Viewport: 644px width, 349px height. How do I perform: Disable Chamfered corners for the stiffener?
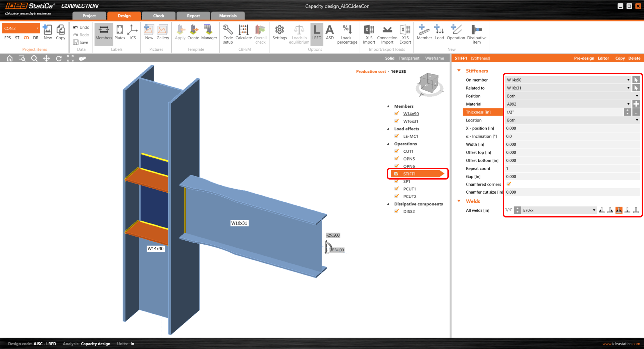(x=509, y=184)
